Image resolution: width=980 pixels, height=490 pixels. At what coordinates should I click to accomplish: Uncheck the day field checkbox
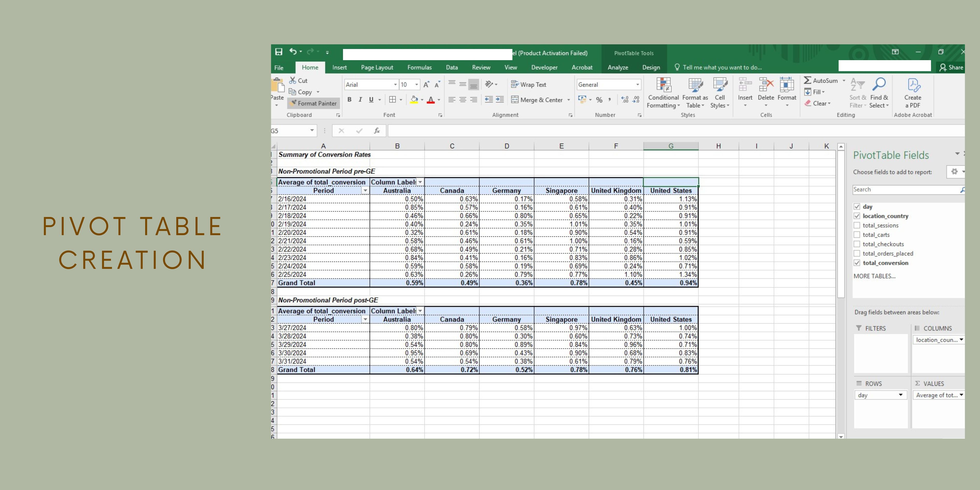tap(857, 207)
